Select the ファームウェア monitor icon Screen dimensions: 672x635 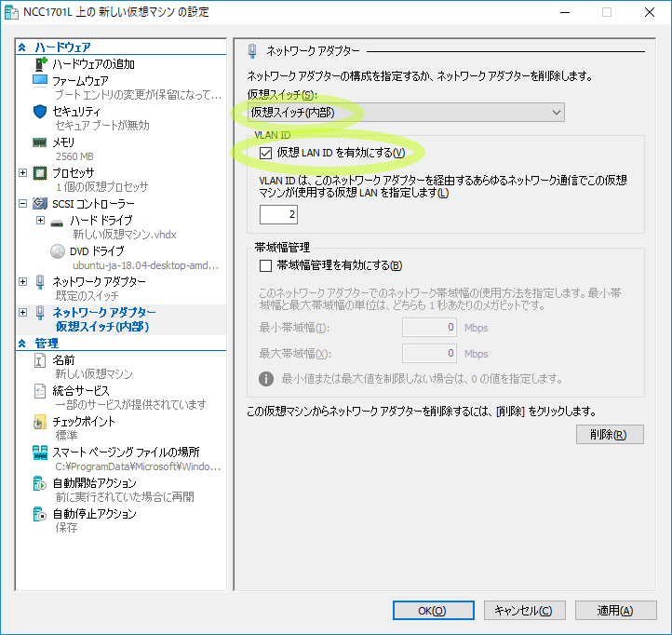click(40, 81)
